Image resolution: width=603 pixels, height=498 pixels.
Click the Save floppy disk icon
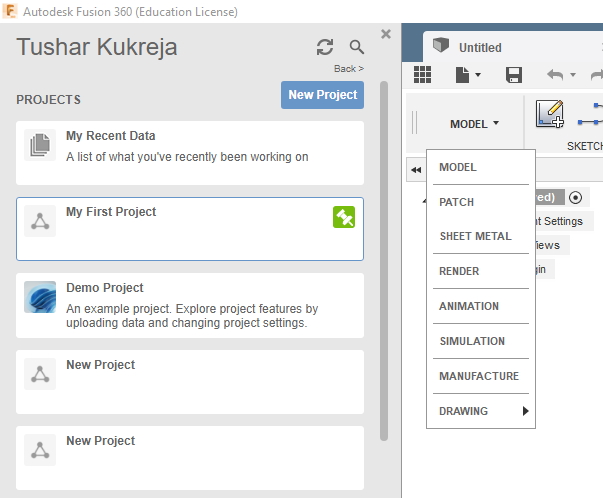[x=514, y=75]
